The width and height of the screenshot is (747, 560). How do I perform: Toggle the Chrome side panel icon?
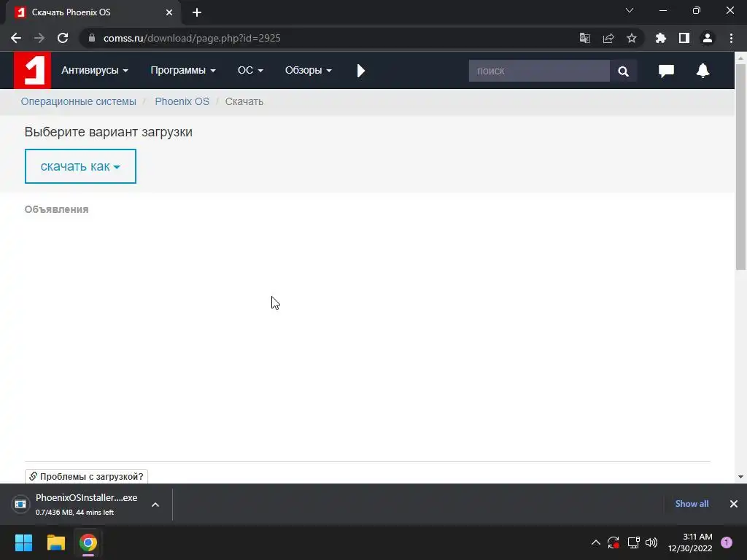pyautogui.click(x=684, y=38)
